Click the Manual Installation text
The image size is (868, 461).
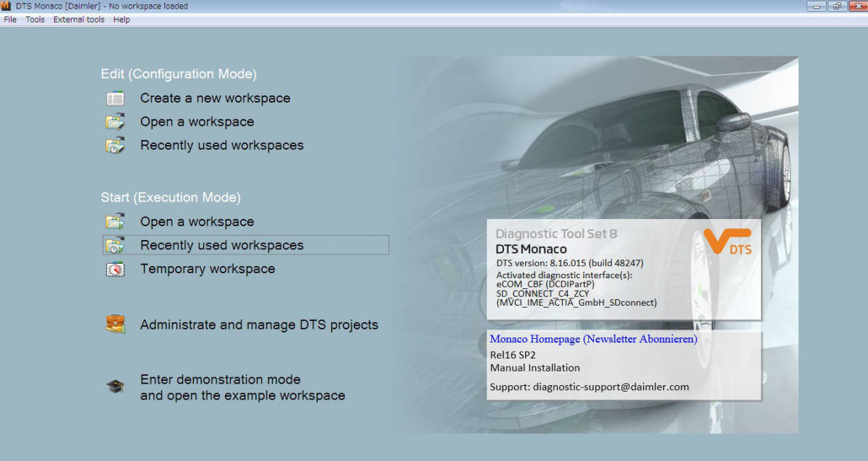535,368
